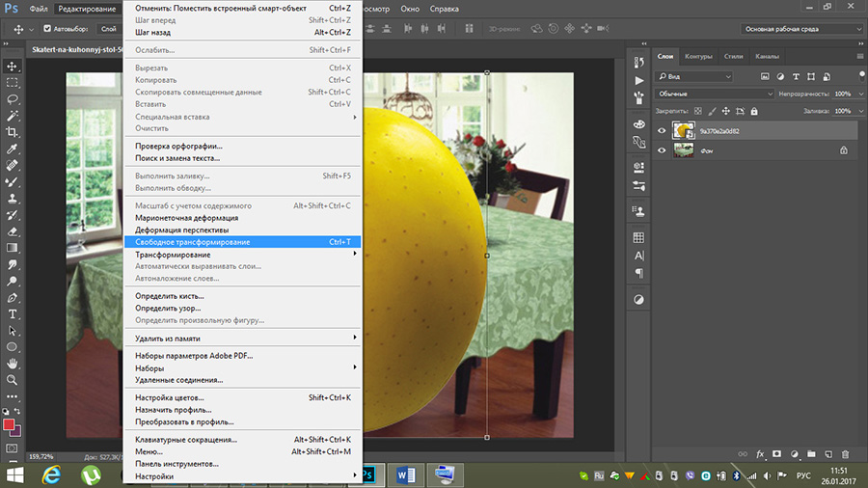Enable the Автовыбор checkbox
Viewport: 868px width, 488px height.
[47, 29]
